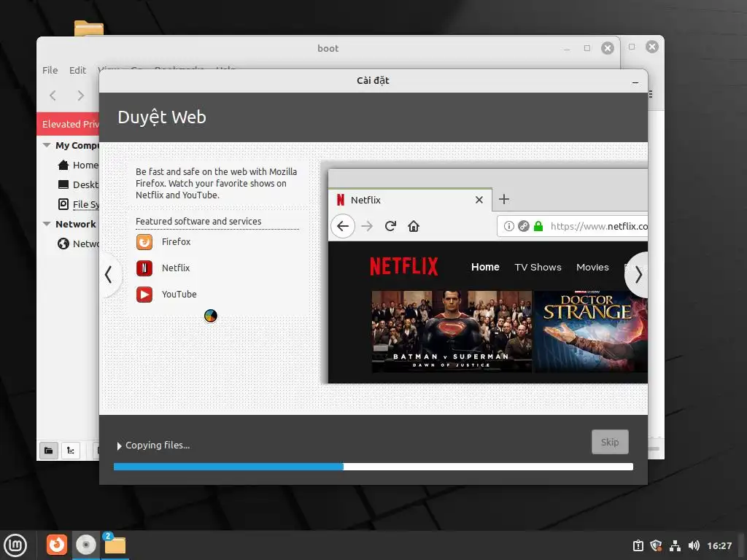Minimize the Cài đặt installer window
Viewport: 747px width, 560px height.
pyautogui.click(x=635, y=82)
